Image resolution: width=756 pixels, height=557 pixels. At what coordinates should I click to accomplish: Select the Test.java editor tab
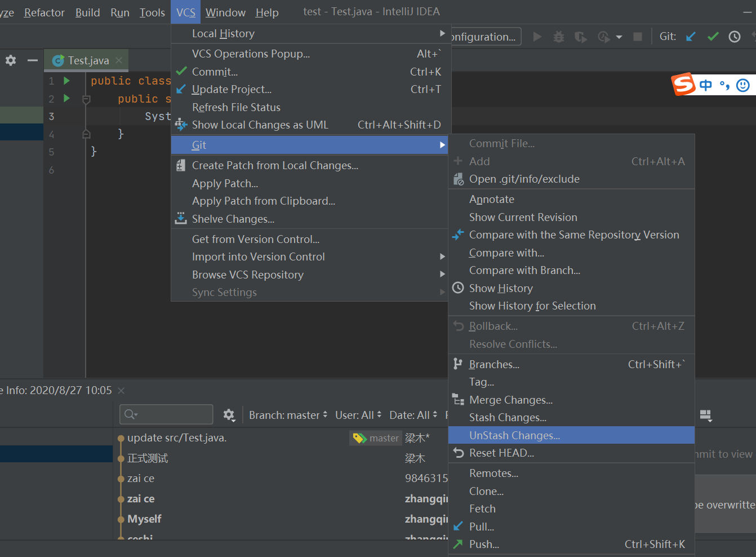[x=87, y=60]
